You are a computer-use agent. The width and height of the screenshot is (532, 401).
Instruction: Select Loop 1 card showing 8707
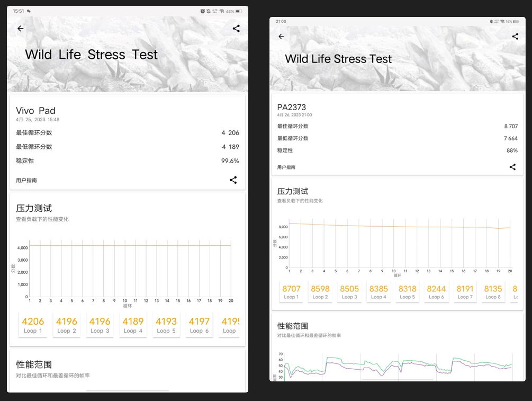click(292, 292)
